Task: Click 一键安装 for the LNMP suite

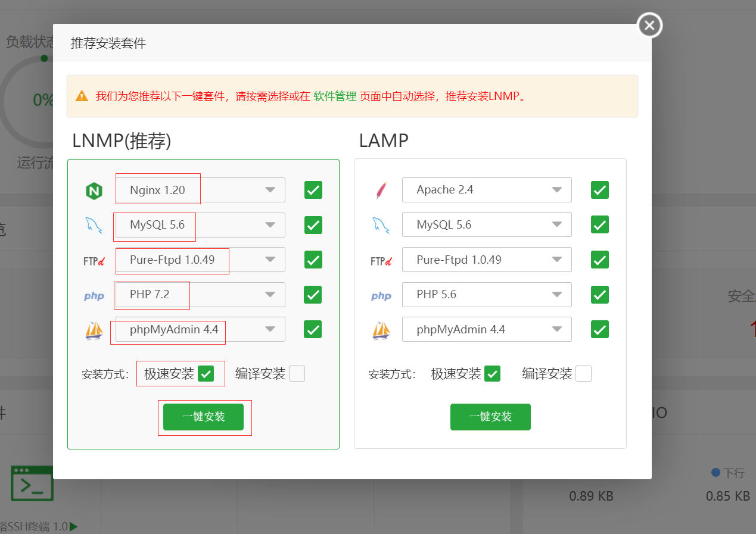Action: pyautogui.click(x=204, y=417)
